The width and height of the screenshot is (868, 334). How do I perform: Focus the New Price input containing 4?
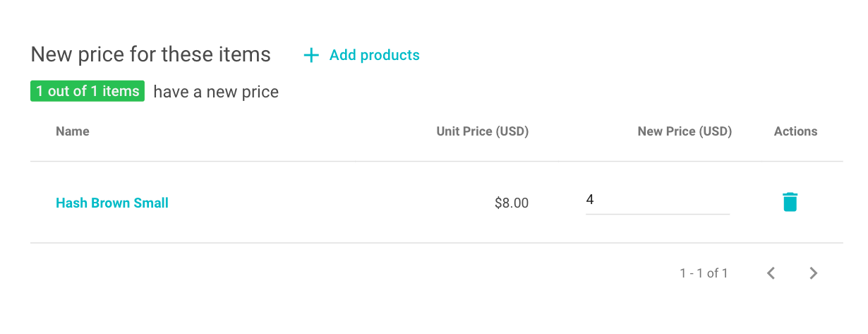point(657,201)
